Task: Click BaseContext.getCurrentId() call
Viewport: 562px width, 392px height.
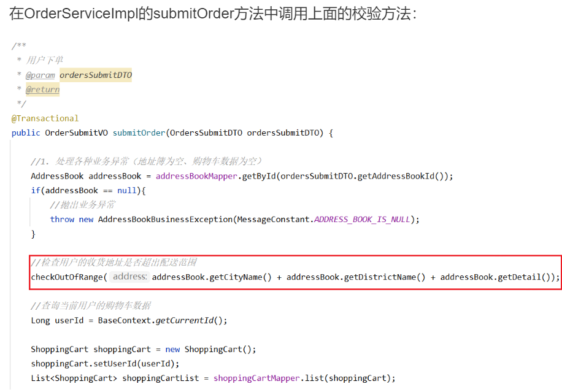Action: 160,320
